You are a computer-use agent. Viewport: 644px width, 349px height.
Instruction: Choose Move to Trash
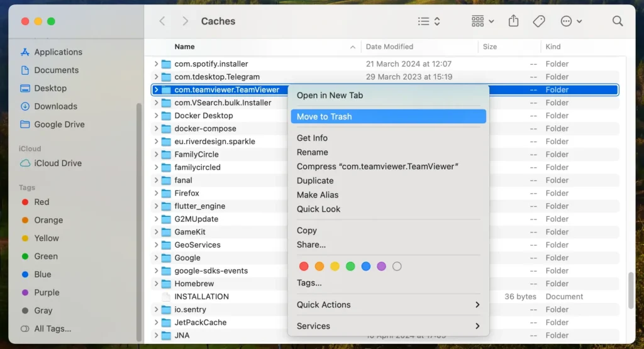388,116
